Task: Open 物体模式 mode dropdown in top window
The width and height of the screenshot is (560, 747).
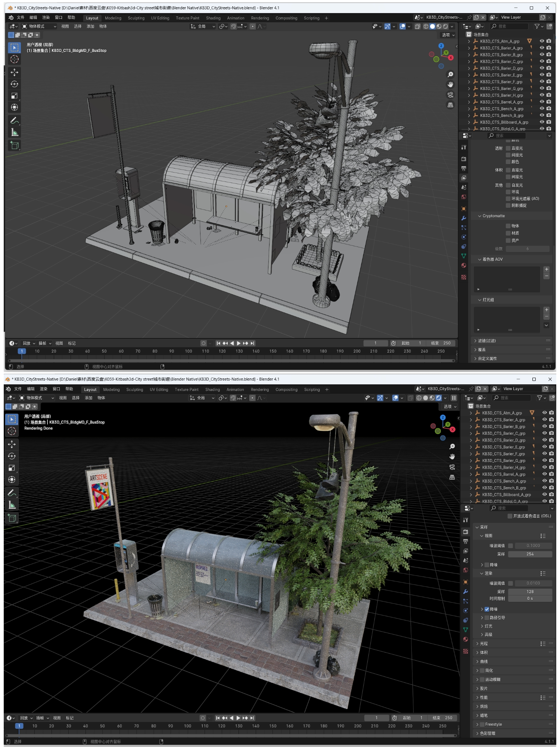Action: click(x=39, y=27)
